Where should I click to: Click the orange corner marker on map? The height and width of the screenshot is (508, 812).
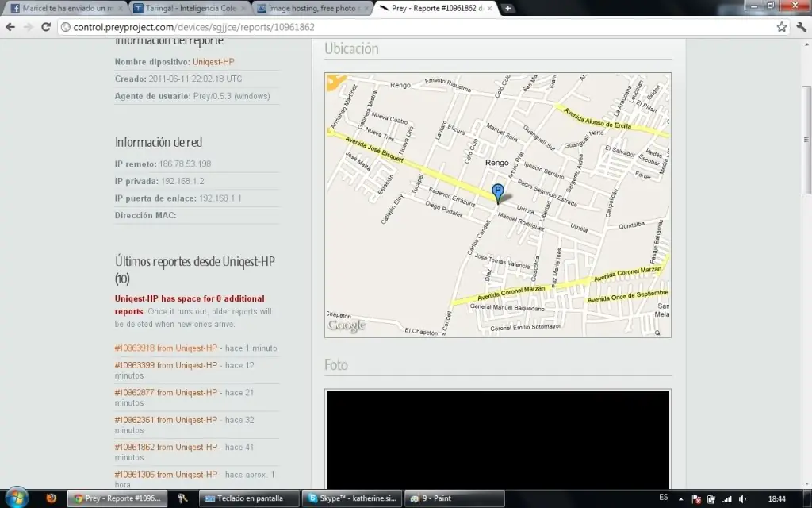tap(335, 82)
